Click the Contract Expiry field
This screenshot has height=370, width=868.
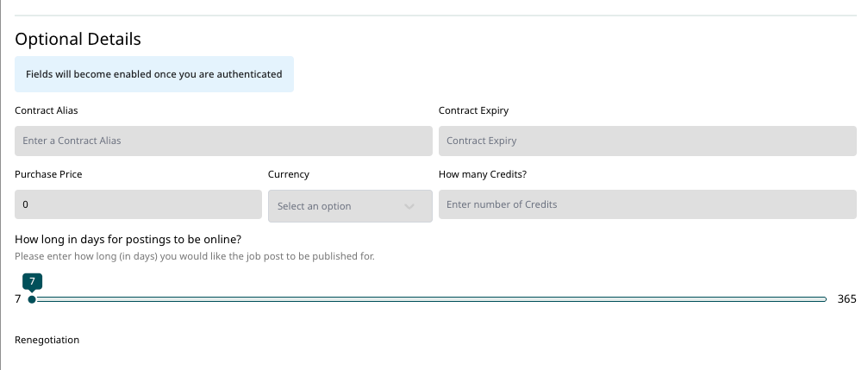[x=647, y=141]
